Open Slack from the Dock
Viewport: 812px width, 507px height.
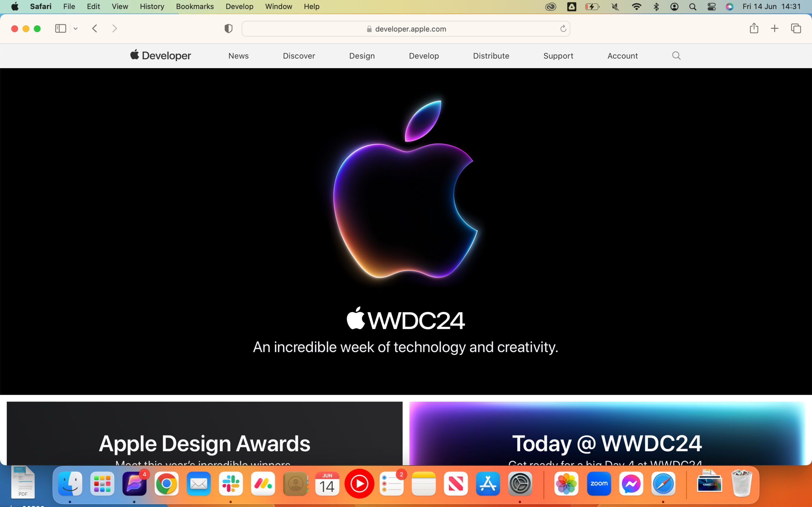231,484
